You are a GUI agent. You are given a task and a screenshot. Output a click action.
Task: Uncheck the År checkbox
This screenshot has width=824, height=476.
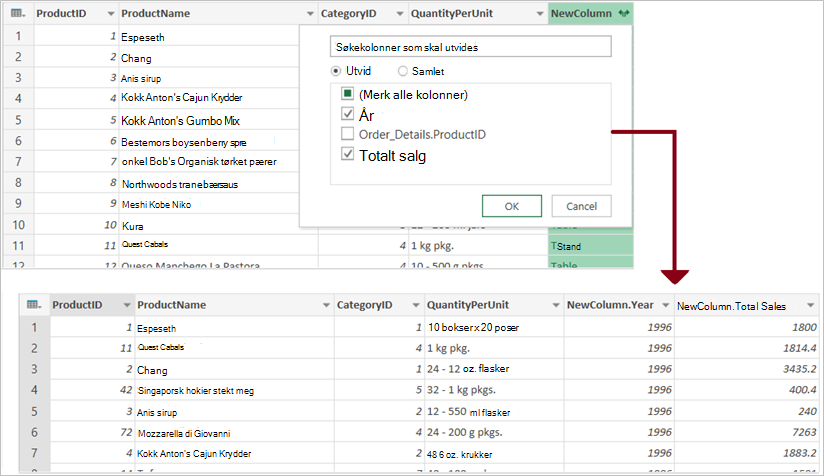[x=347, y=114]
